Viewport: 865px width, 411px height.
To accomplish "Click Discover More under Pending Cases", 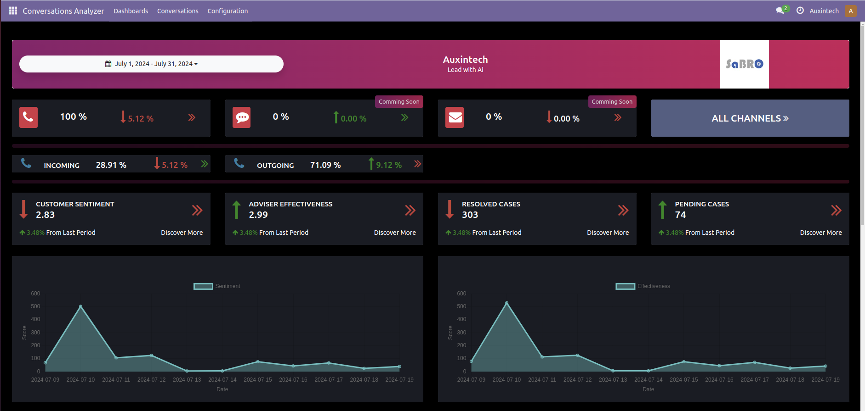I will click(821, 233).
